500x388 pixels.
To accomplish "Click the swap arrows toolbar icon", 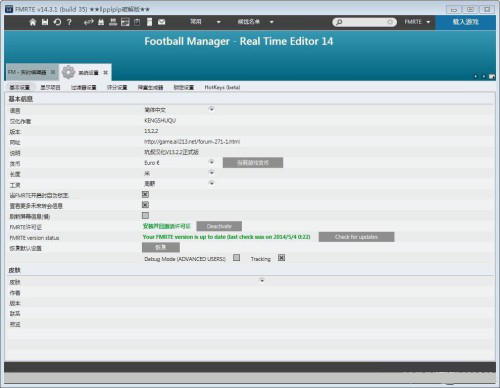I will 88,22.
